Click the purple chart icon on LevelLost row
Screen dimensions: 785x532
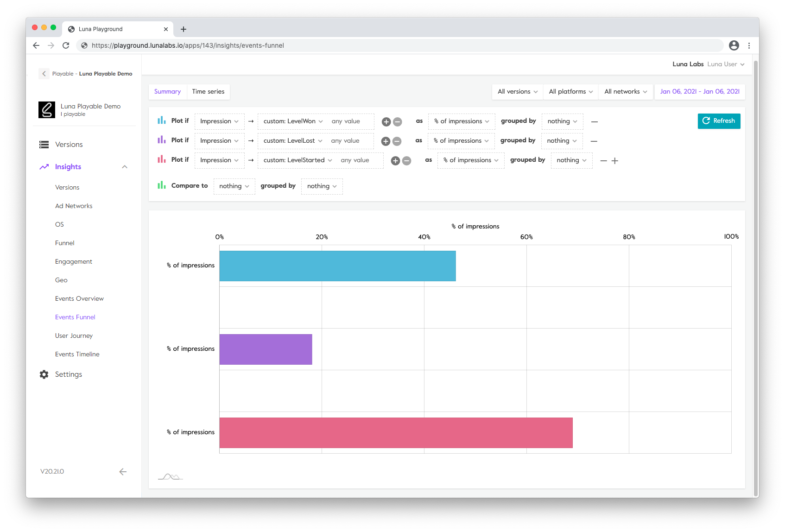pos(162,140)
